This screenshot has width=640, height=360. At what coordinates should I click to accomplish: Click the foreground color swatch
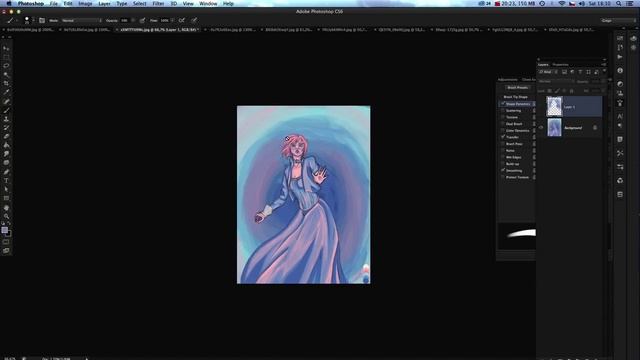(4, 230)
